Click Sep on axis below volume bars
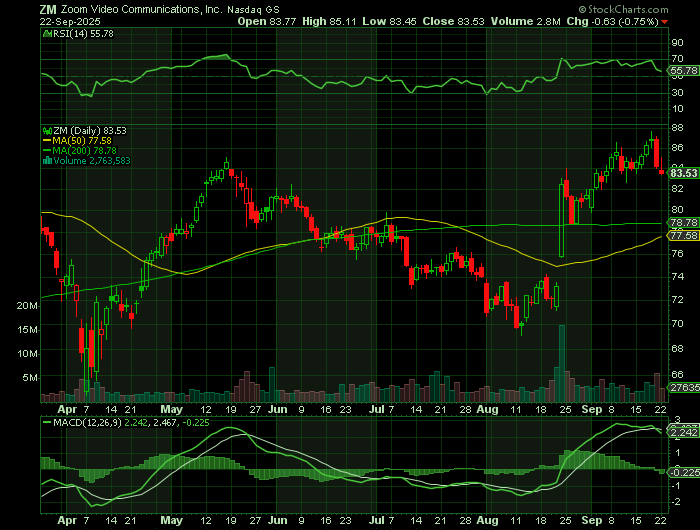700x530 pixels. pos(592,409)
